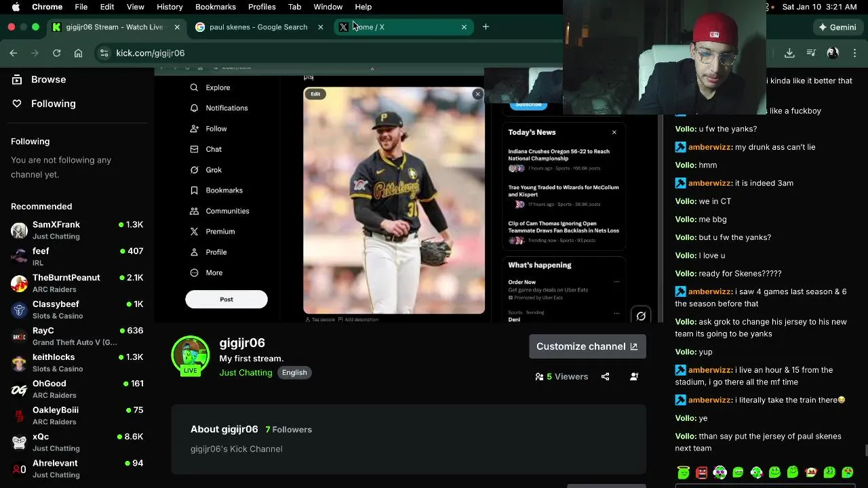Reload the page
The image size is (868, 488).
(56, 53)
